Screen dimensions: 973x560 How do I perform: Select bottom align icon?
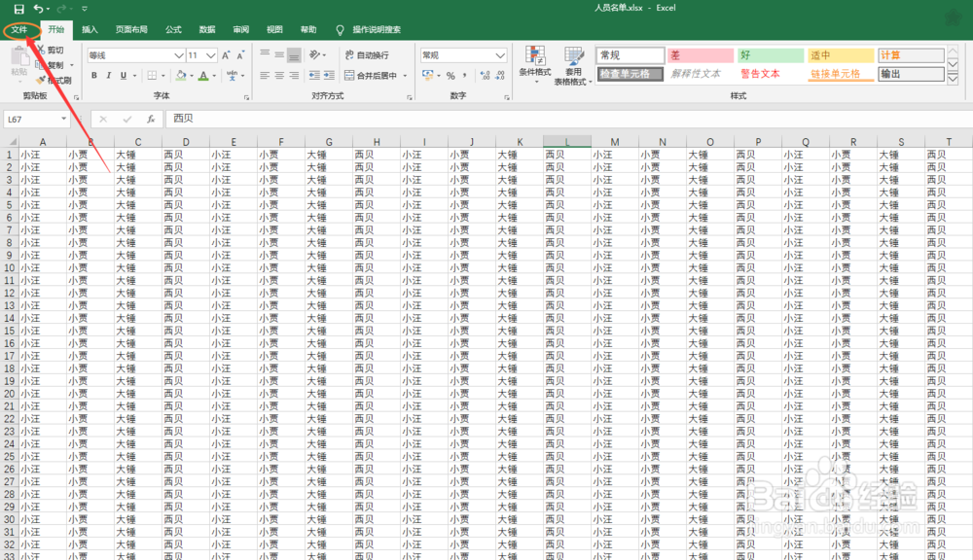pyautogui.click(x=294, y=54)
